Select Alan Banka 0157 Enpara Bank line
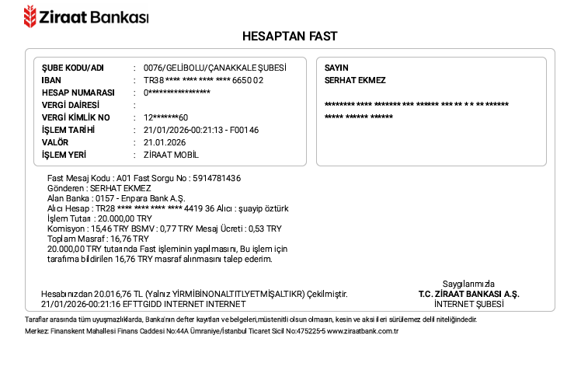Viewport: 588px width, 377px height. coord(117,198)
